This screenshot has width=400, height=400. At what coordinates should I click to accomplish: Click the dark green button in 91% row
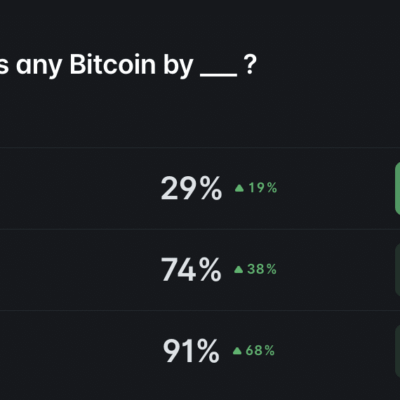click(x=397, y=351)
